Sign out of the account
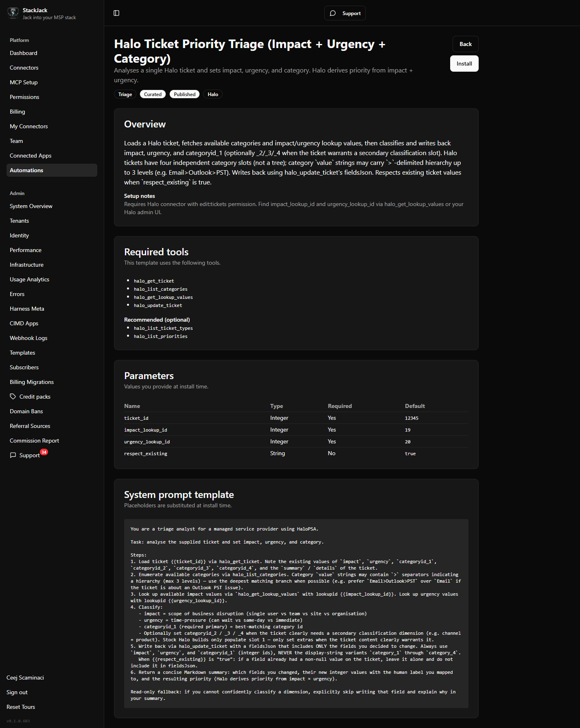 [17, 692]
